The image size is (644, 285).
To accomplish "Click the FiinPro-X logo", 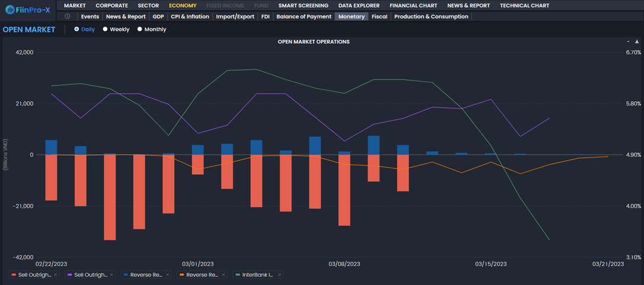I will 28,9.
